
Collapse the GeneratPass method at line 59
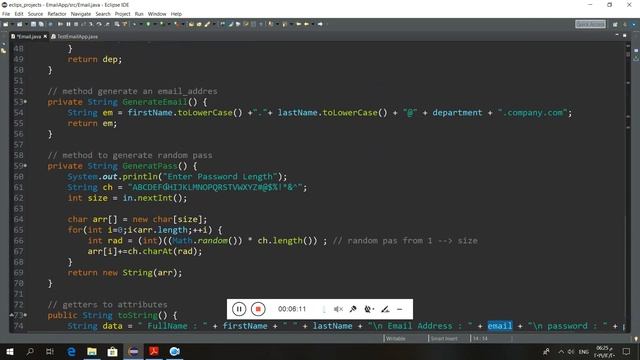coord(25,165)
